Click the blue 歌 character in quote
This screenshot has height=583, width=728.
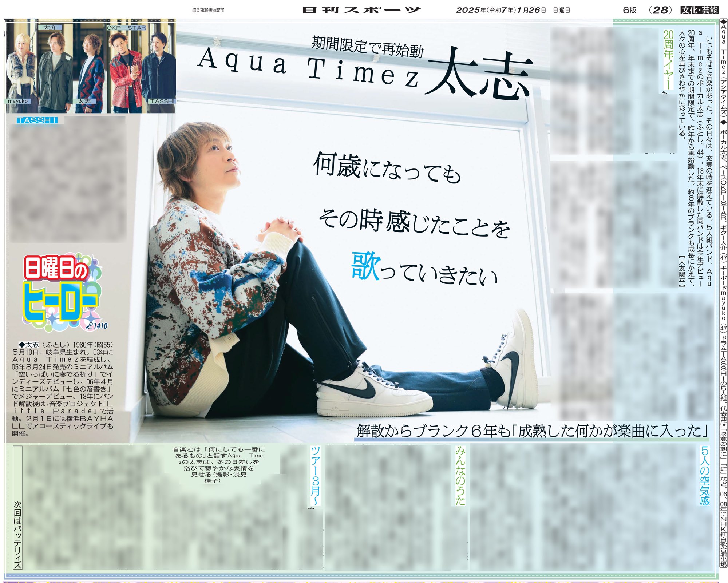tap(366, 266)
